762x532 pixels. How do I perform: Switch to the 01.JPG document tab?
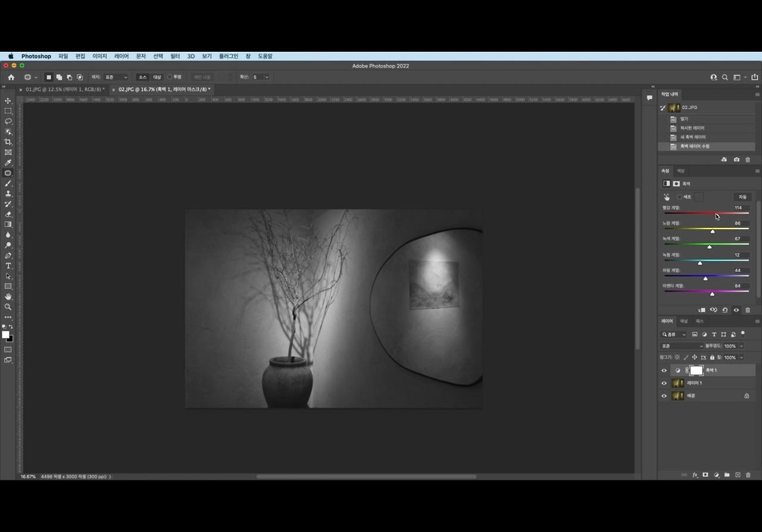pos(65,89)
